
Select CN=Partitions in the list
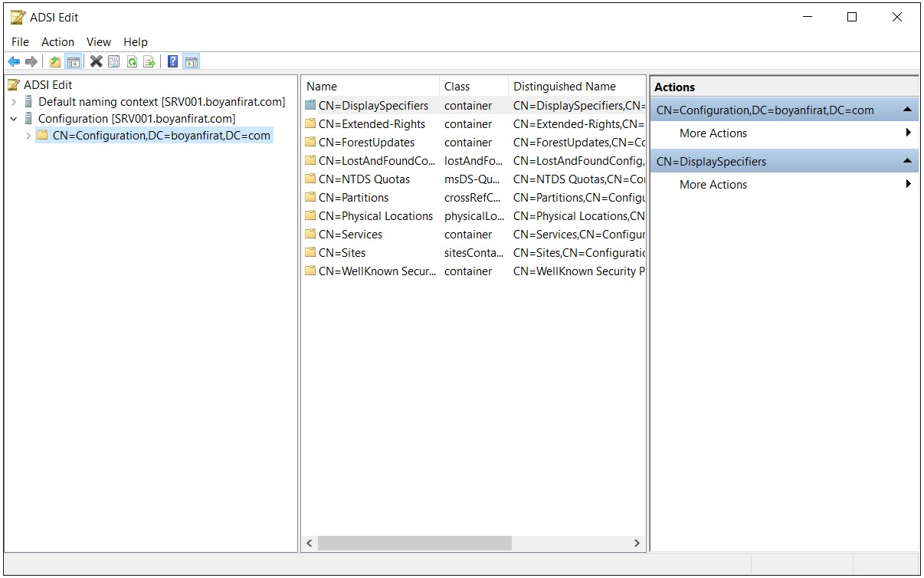pos(353,198)
